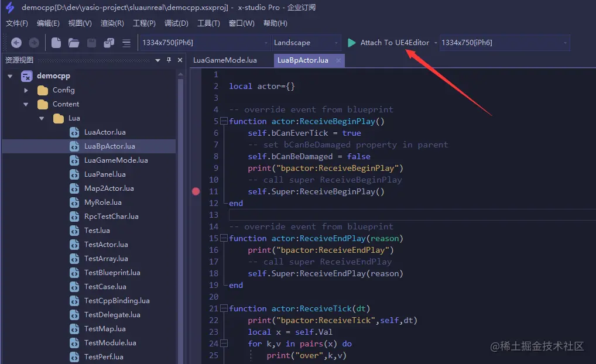Close the 资源视图 panel
The image size is (596, 364).
click(180, 60)
